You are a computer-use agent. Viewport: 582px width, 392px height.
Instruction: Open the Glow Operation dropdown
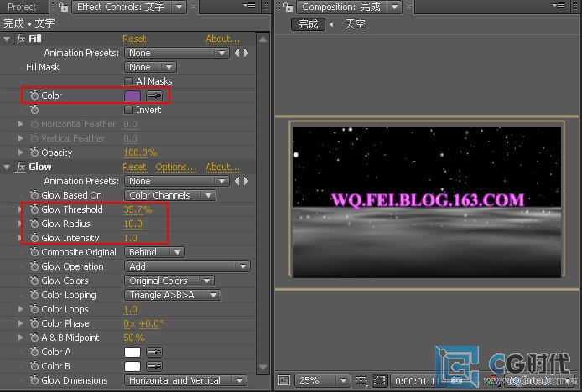coord(188,266)
